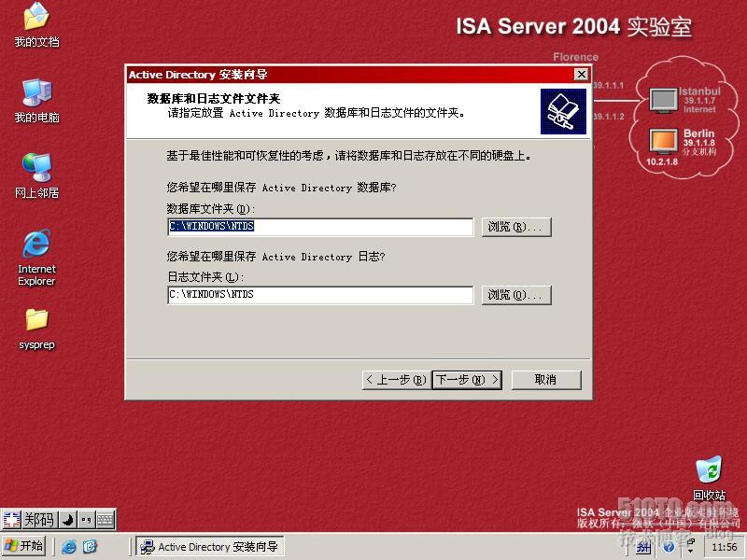Click the 日志文件夹 path input field

[x=320, y=295]
